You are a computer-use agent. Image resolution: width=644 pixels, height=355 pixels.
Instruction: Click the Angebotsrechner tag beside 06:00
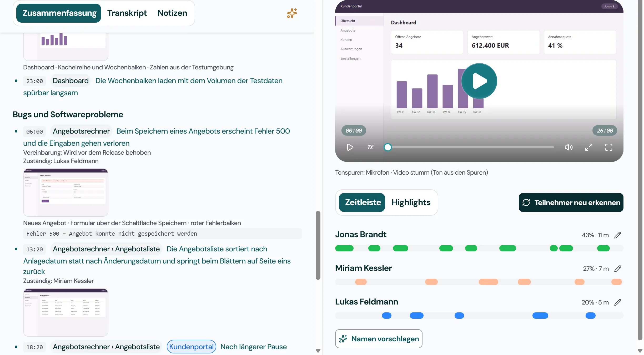81,131
